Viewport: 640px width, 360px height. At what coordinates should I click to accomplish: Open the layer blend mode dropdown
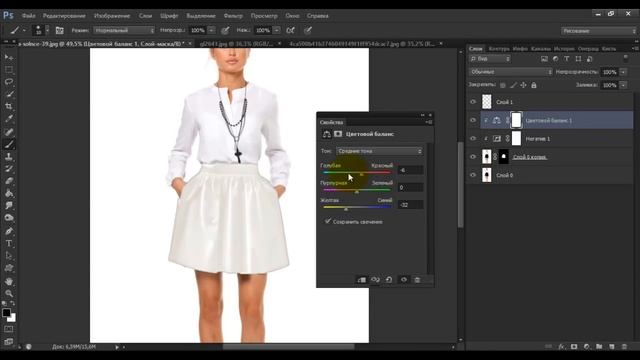[x=510, y=72]
